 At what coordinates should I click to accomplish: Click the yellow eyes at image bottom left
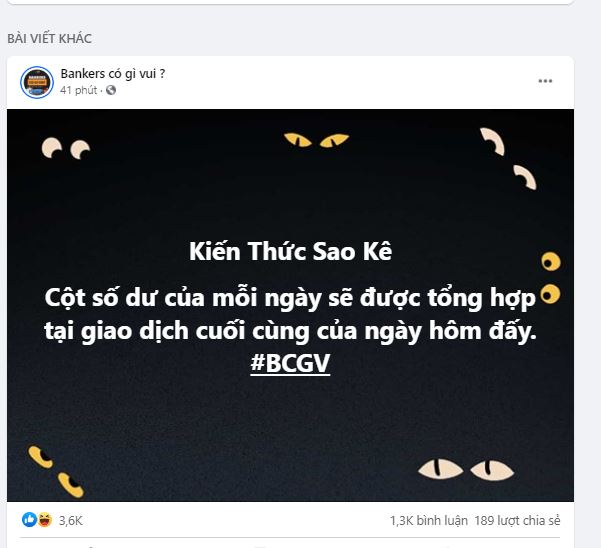coord(56,471)
